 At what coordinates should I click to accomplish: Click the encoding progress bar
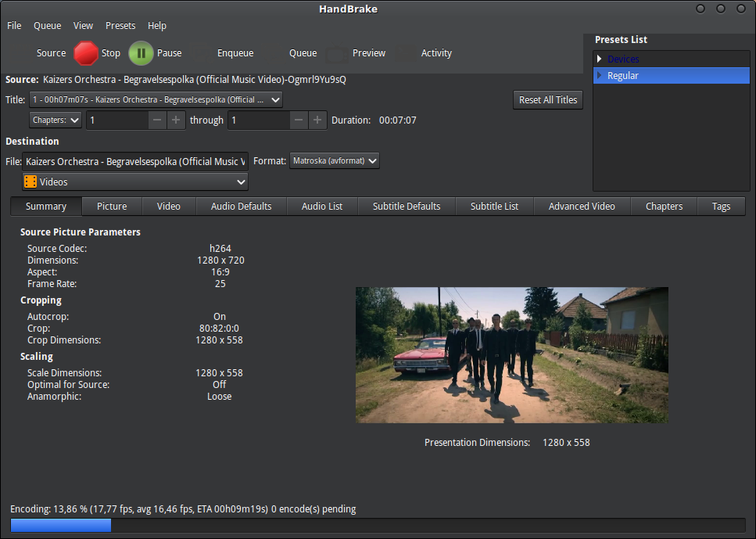[378, 525]
